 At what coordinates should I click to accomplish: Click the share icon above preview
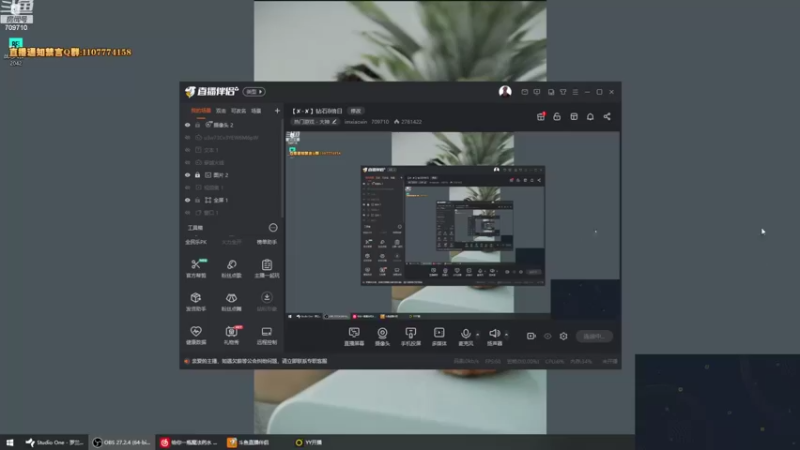[x=607, y=116]
